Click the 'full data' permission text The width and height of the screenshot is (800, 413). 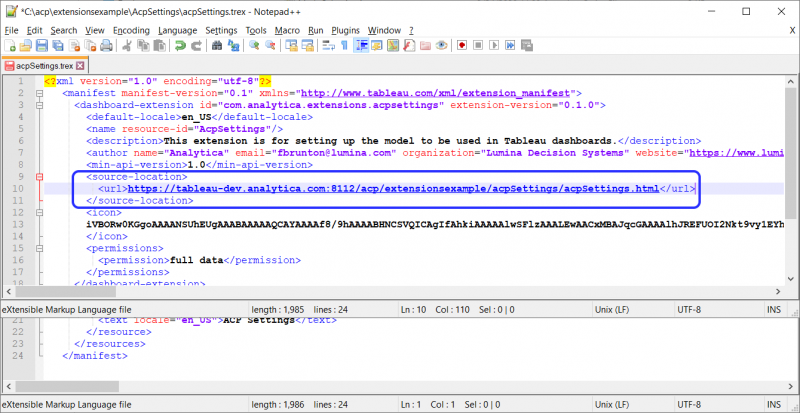click(x=196, y=260)
